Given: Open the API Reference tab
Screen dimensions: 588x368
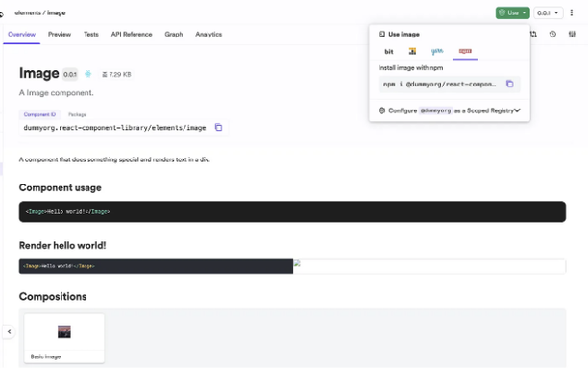Looking at the screenshot, I should (132, 35).
